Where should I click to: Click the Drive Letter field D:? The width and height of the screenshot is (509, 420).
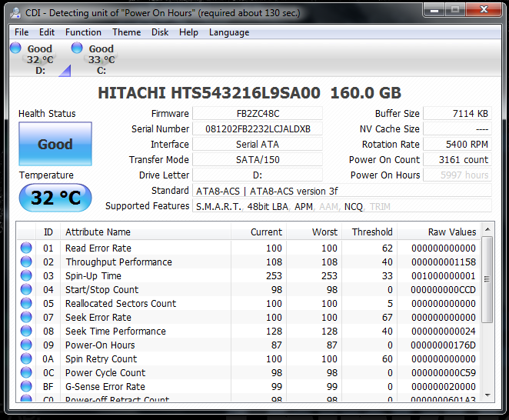tap(258, 175)
